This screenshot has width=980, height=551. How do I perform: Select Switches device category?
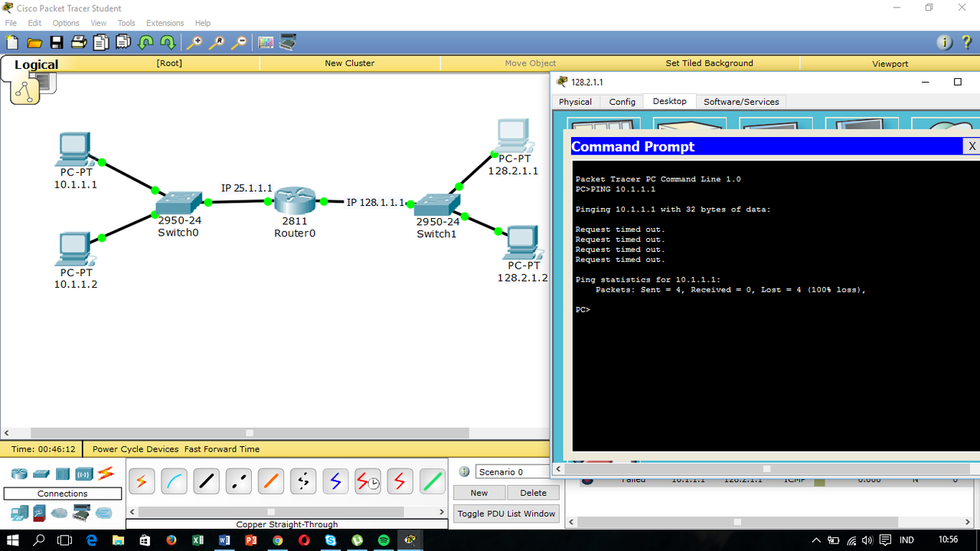pyautogui.click(x=41, y=474)
